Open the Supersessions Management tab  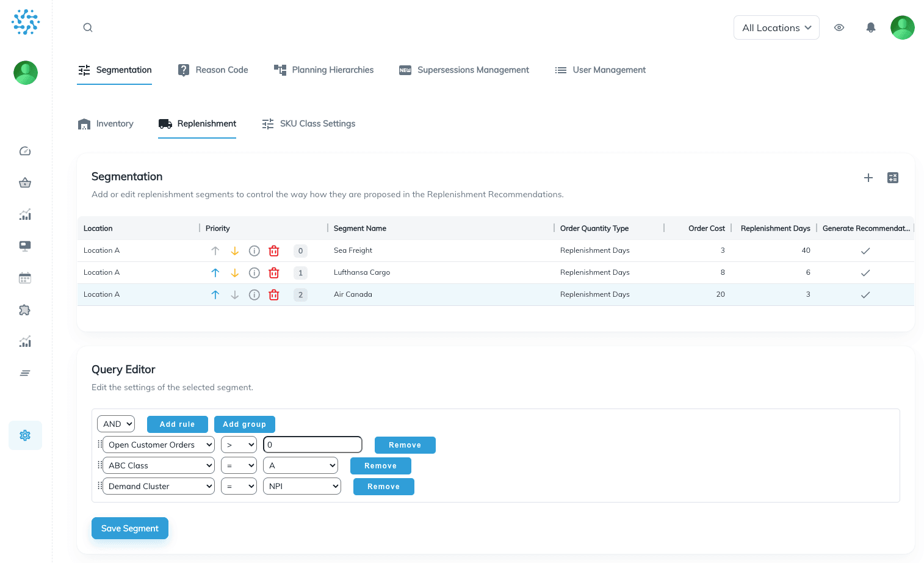point(464,70)
